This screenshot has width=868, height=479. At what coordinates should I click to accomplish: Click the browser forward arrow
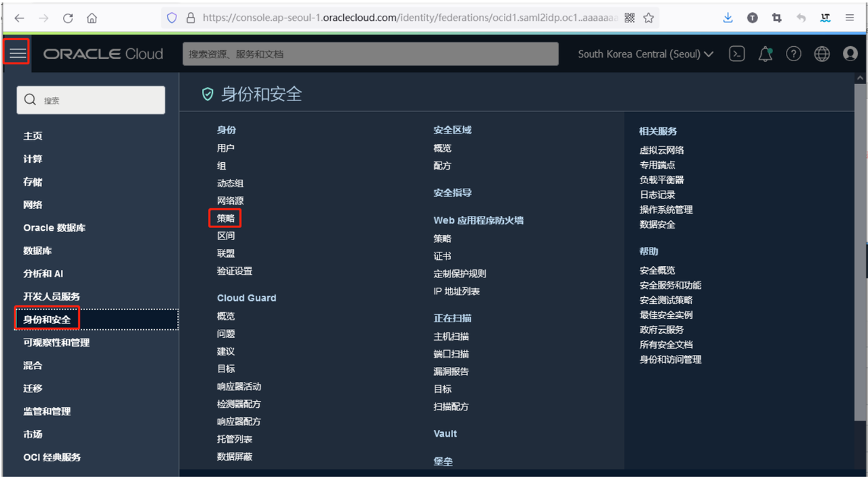pyautogui.click(x=43, y=18)
